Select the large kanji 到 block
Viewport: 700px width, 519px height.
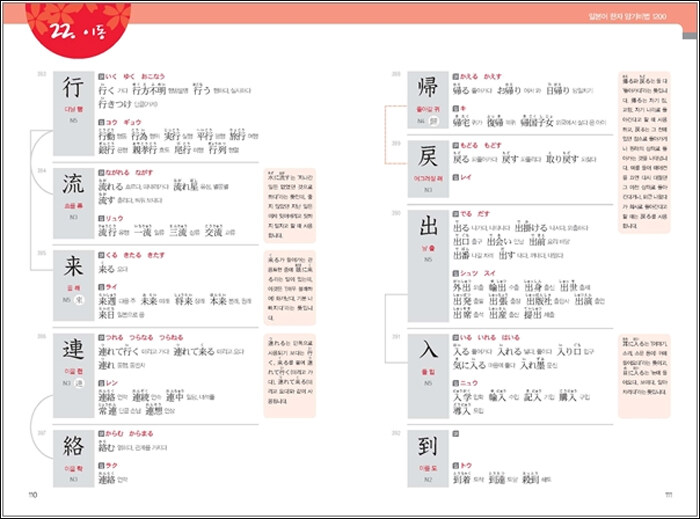[428, 459]
